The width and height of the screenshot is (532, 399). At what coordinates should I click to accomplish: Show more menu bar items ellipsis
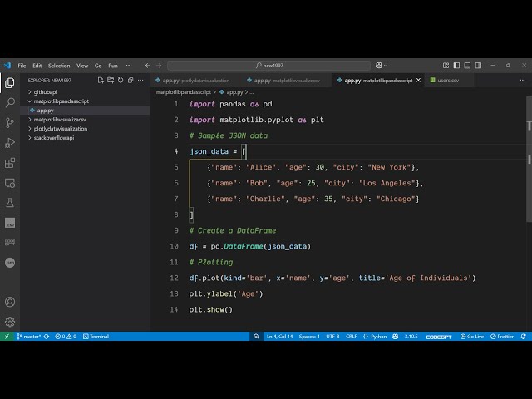coord(129,66)
